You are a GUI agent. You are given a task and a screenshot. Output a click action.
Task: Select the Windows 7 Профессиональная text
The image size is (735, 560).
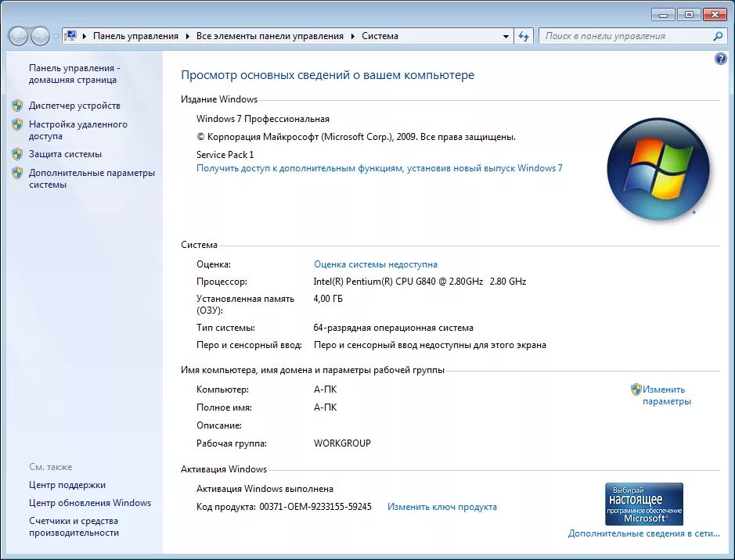pyautogui.click(x=263, y=119)
